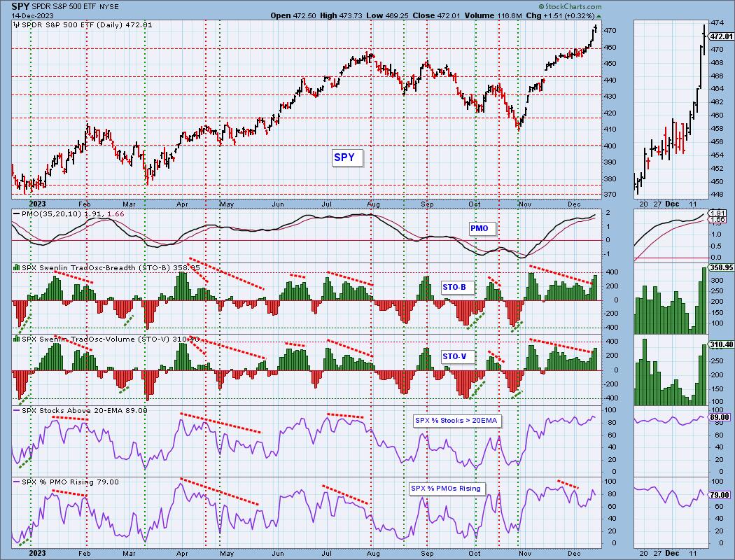
Task: Click the SPX Swenlin TradOsc-Volume legend
Action: point(107,339)
